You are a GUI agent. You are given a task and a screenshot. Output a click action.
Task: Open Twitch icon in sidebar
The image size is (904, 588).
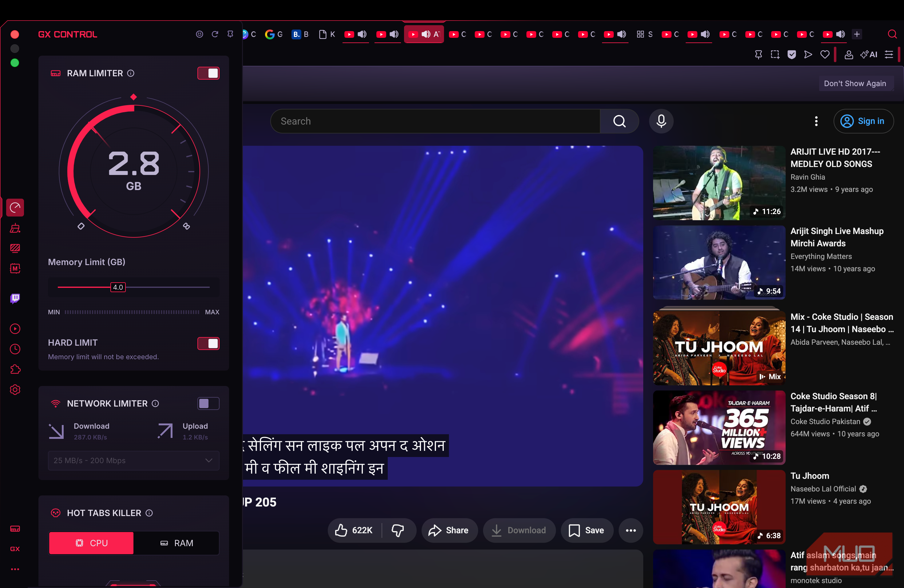(x=15, y=299)
